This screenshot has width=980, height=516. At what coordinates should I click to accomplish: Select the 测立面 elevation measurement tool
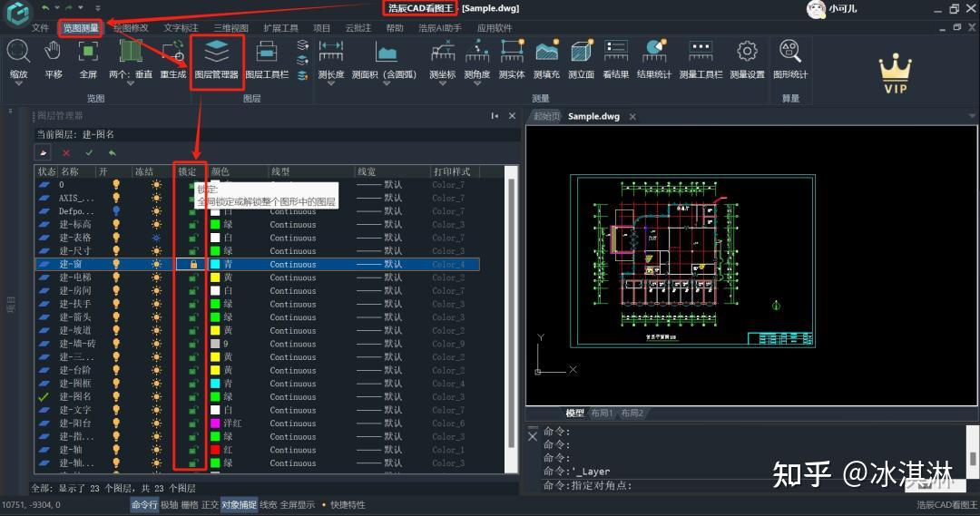582,51
